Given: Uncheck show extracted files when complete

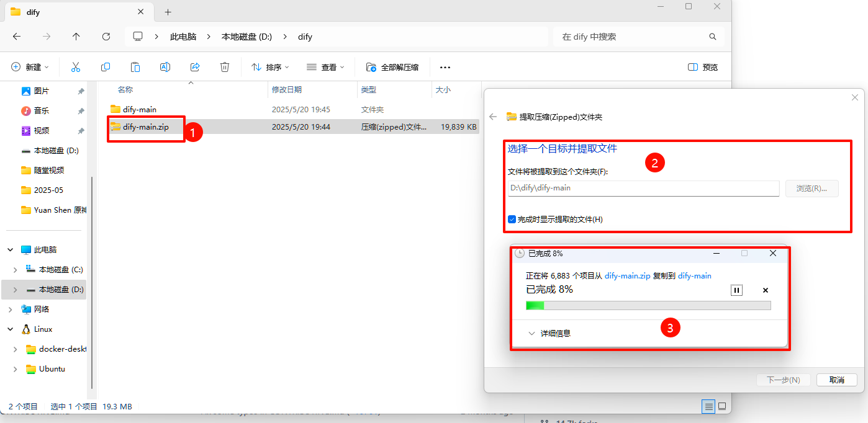Looking at the screenshot, I should (x=512, y=219).
